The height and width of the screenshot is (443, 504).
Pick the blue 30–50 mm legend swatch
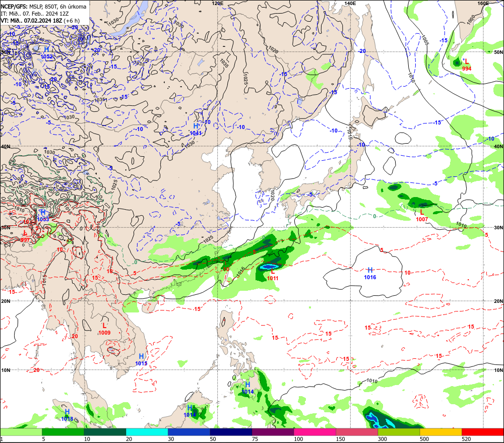point(188,432)
